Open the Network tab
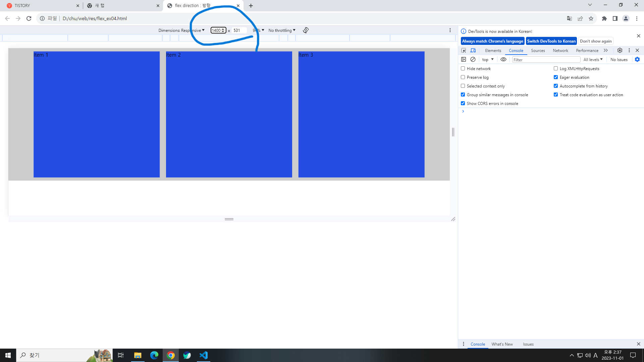Screen dimensions: 644x362 560,50
